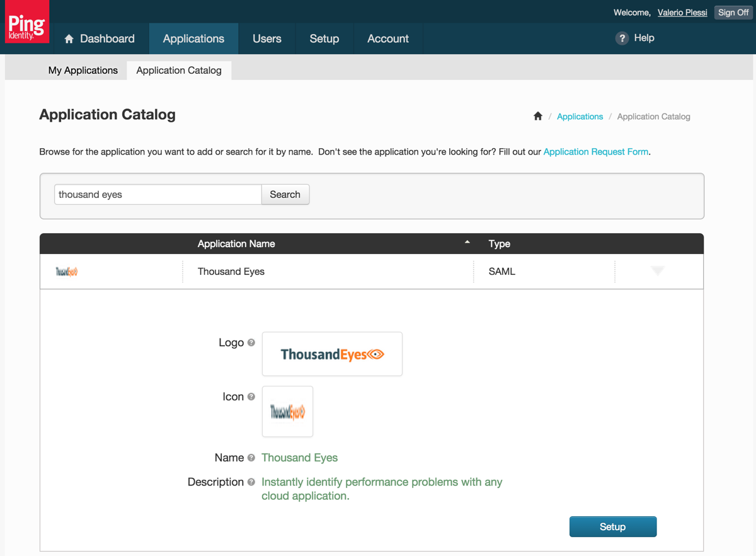Click the Search button
756x556 pixels.
click(285, 194)
